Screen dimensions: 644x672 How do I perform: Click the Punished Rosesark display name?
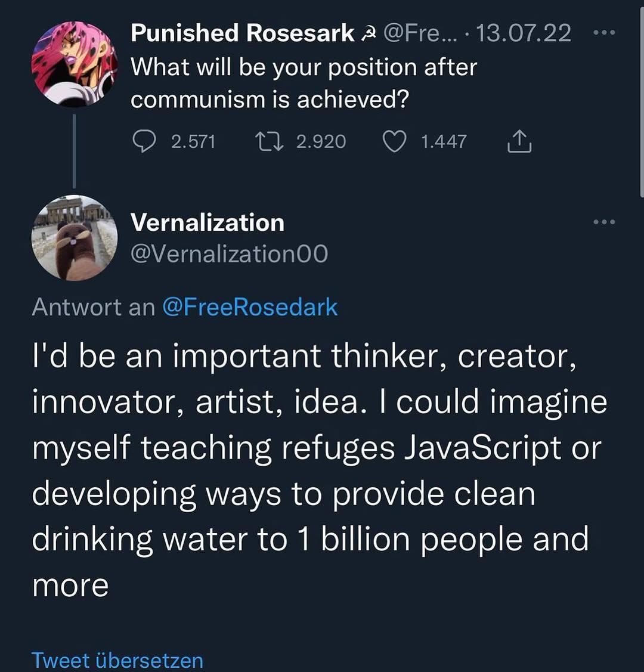(x=242, y=33)
